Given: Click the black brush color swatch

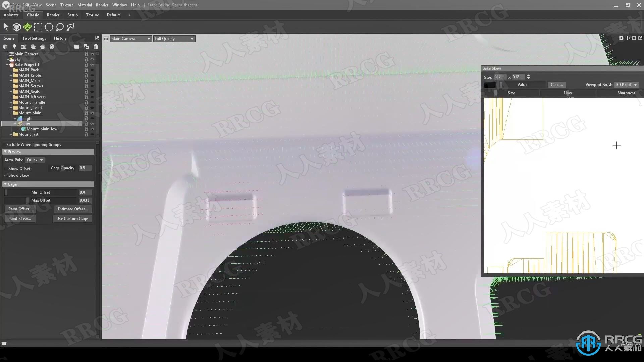Looking at the screenshot, I should point(490,85).
